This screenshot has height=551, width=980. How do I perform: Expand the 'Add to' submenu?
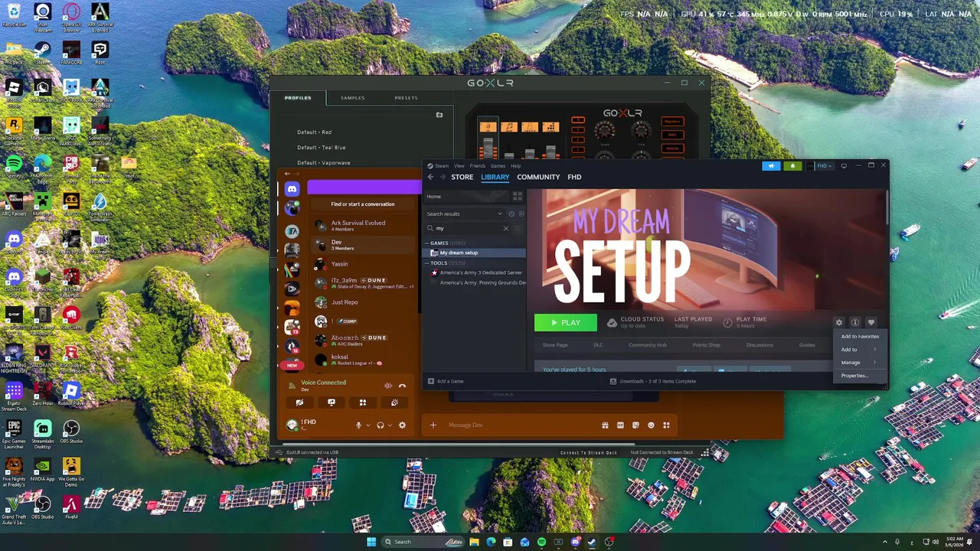pyautogui.click(x=860, y=350)
